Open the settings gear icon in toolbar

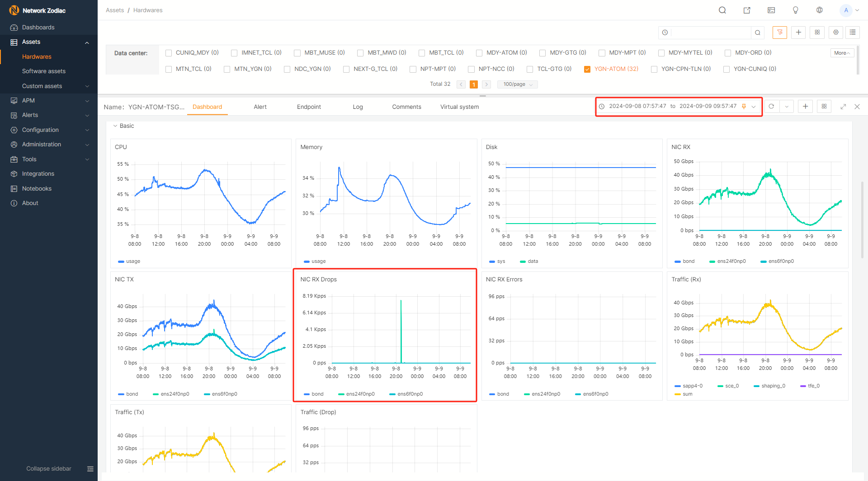(836, 33)
